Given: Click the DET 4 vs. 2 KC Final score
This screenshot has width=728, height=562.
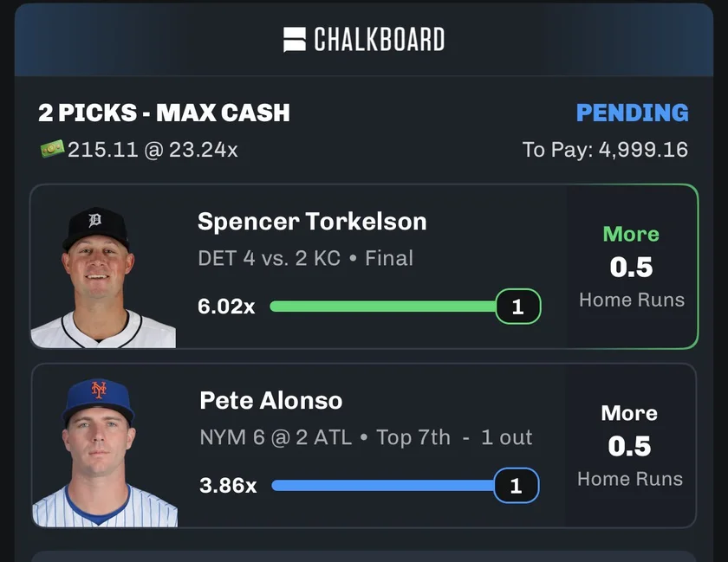Looking at the screenshot, I should coord(305,258).
